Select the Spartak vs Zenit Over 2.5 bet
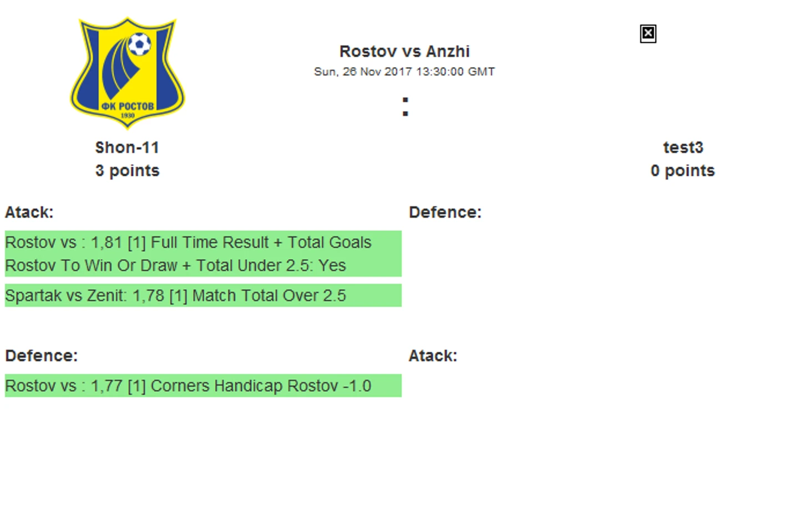The width and height of the screenshot is (810, 532). click(x=203, y=295)
